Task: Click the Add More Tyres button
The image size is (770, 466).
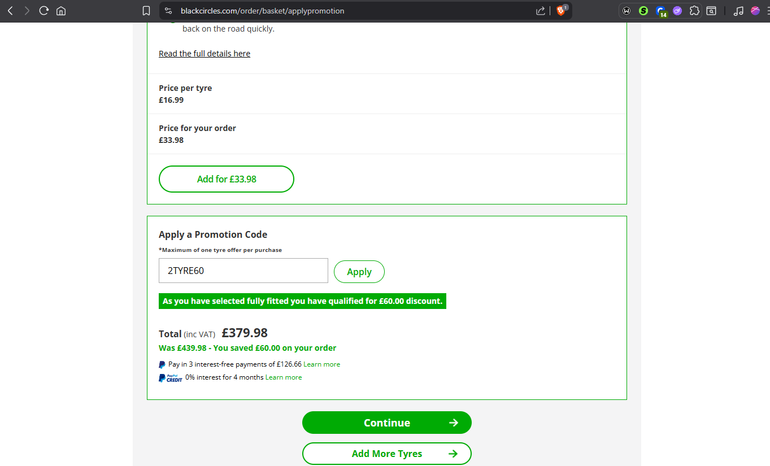Action: 386,454
